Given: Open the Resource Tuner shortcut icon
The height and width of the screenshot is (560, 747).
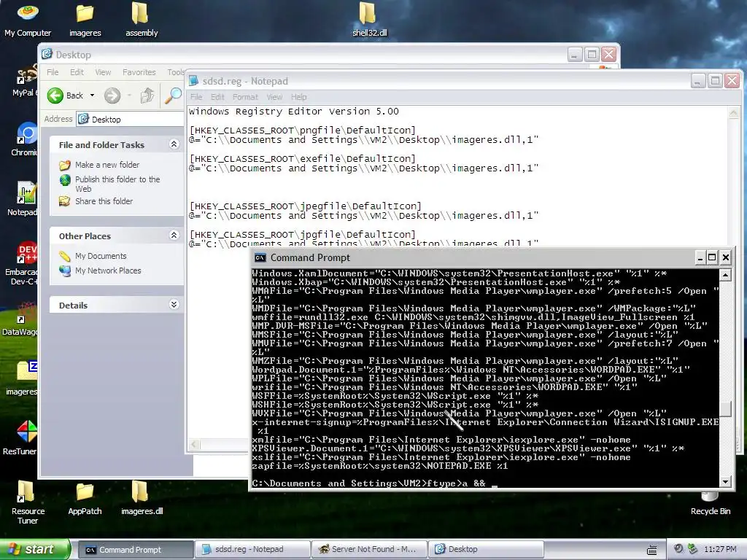Looking at the screenshot, I should 27,502.
